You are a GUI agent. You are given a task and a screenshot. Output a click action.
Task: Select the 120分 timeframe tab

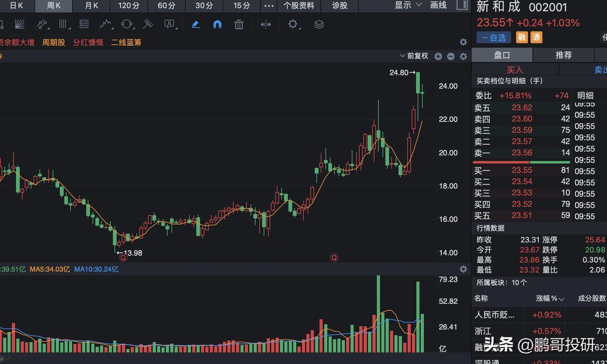[129, 6]
